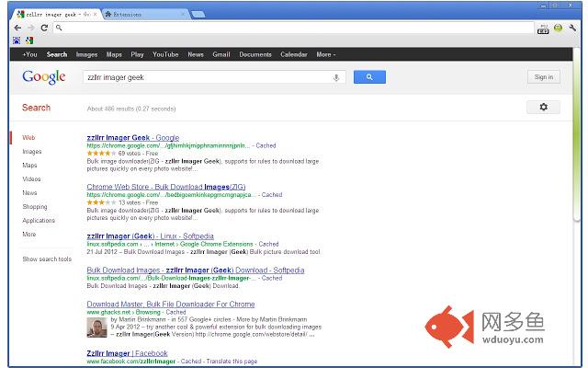Expand Show search tools
This screenshot has width=588, height=368.
47,259
